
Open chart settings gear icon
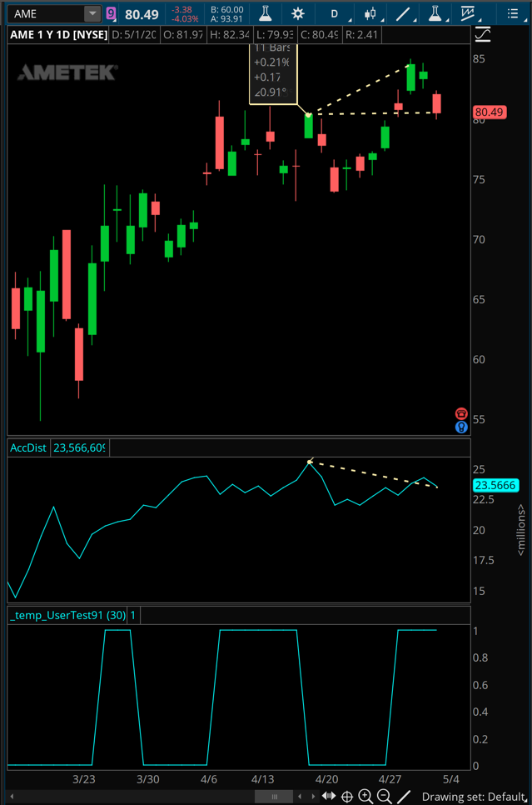297,14
